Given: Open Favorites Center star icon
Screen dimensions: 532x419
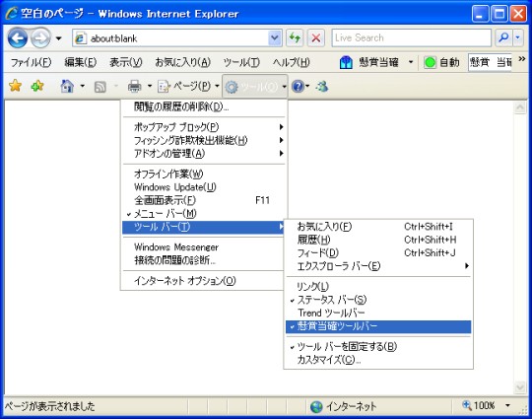Looking at the screenshot, I should click(x=15, y=86).
